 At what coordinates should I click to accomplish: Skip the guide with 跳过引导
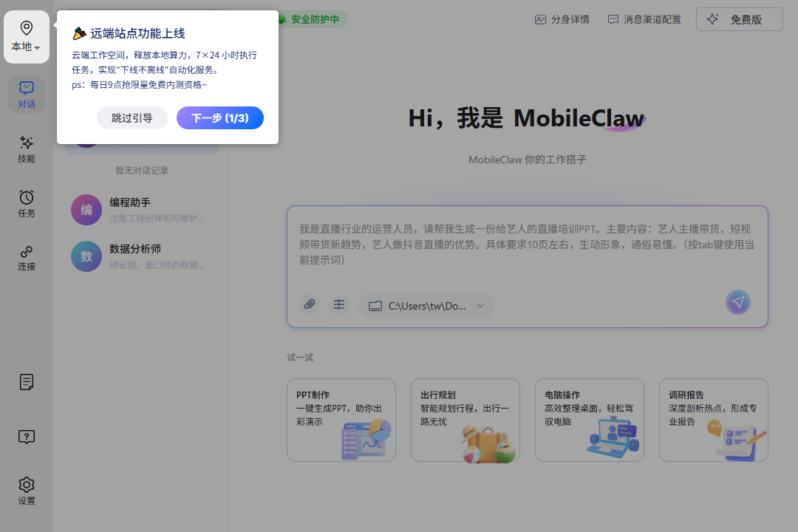[132, 117]
